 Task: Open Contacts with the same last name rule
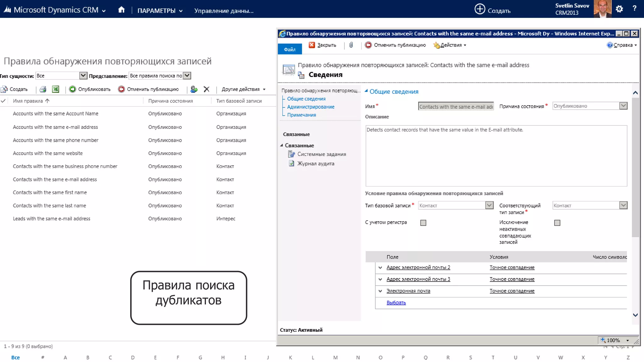(x=49, y=206)
